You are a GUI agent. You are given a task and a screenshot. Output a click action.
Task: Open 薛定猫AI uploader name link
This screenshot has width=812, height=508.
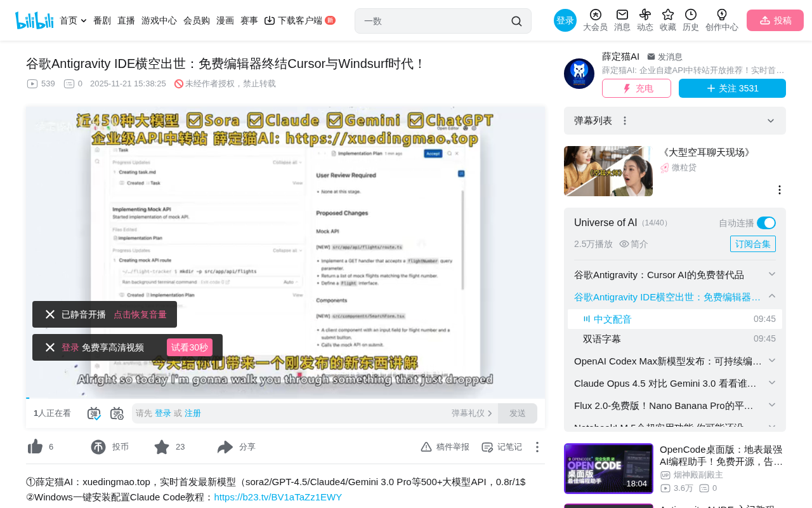click(x=620, y=57)
